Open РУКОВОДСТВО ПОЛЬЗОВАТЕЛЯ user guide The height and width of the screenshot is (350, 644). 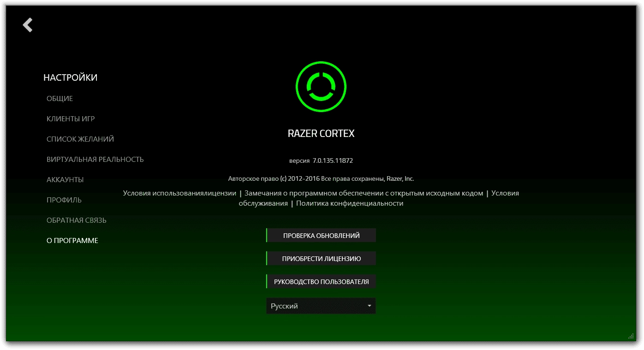(x=321, y=281)
